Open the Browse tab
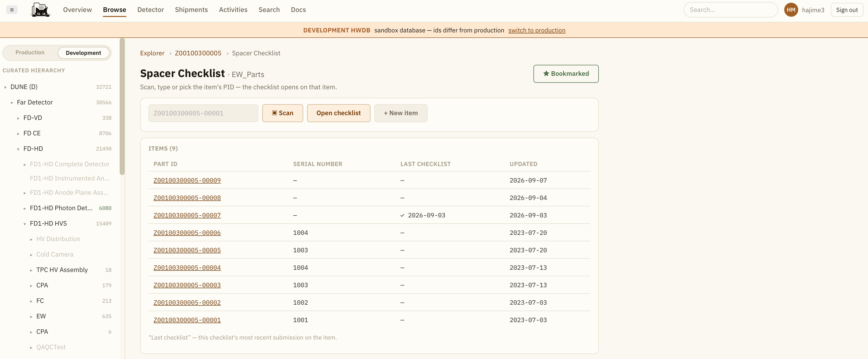The height and width of the screenshot is (359, 868). pyautogui.click(x=115, y=10)
